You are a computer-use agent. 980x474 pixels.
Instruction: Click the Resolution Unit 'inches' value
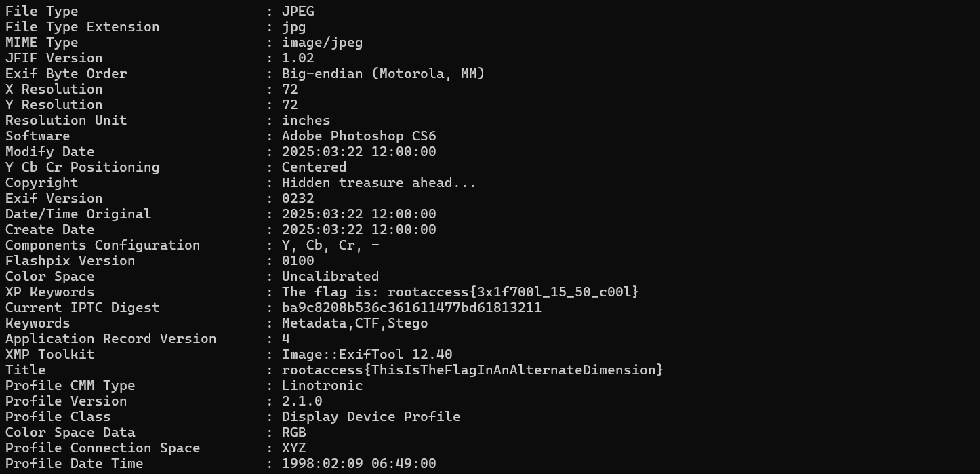click(306, 120)
